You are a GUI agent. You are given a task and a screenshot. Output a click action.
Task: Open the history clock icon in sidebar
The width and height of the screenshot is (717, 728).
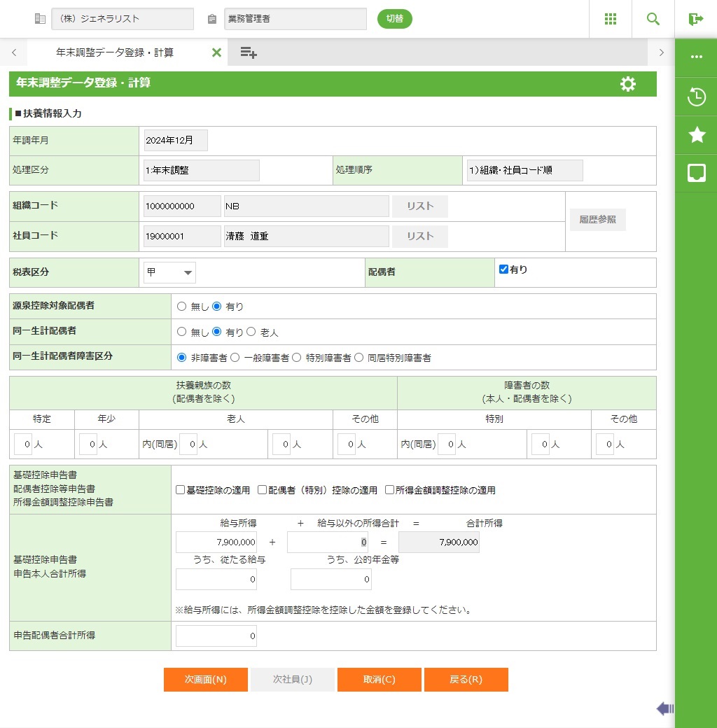tap(696, 97)
